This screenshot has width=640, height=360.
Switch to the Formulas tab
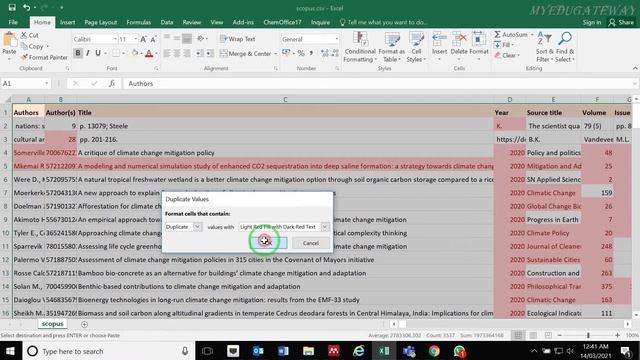coord(138,22)
